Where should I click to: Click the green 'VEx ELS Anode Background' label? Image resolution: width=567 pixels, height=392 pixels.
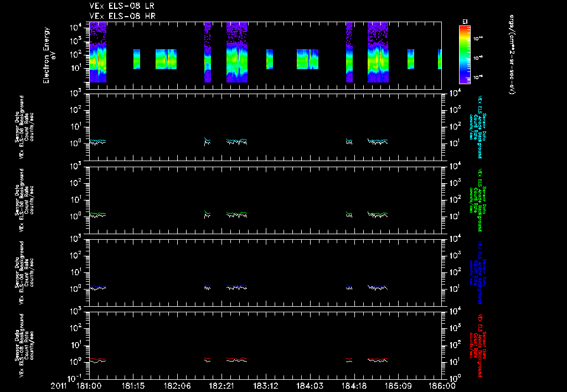[480, 200]
